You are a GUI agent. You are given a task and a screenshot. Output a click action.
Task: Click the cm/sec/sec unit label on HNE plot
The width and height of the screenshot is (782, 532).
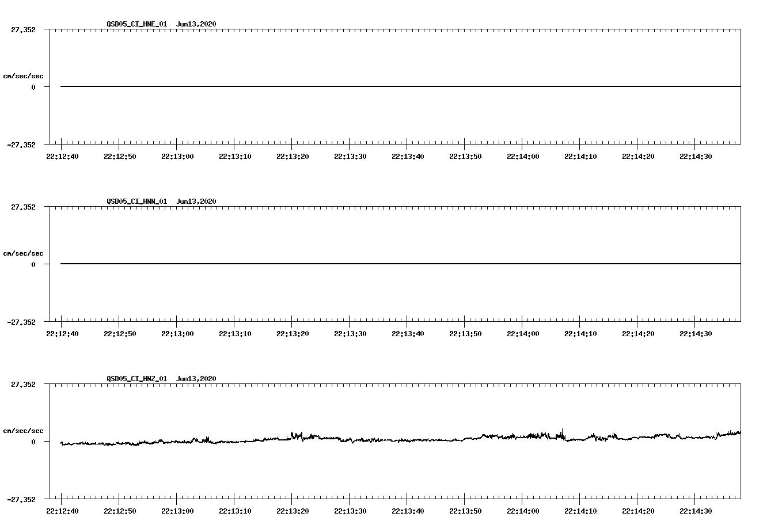[x=23, y=76]
